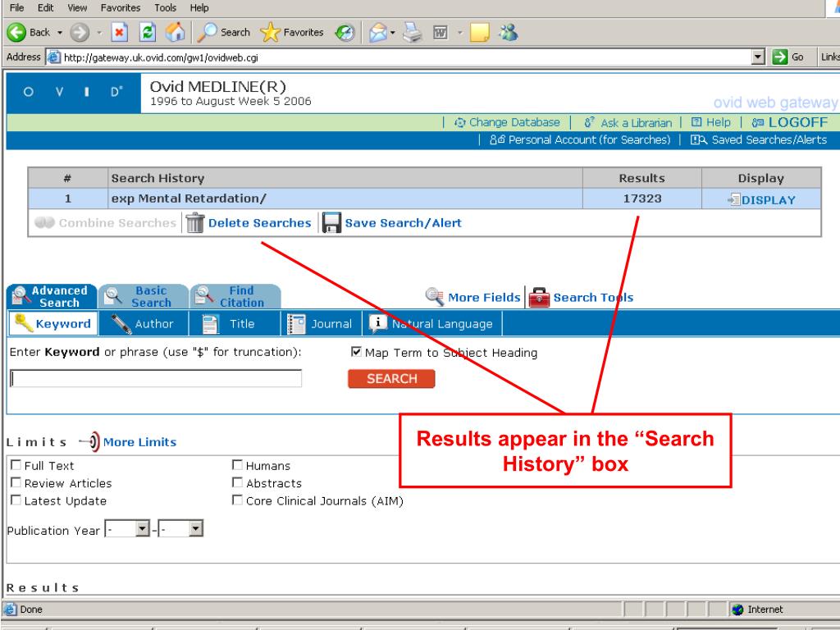
Task: Click the Ovid Help link
Action: click(711, 122)
